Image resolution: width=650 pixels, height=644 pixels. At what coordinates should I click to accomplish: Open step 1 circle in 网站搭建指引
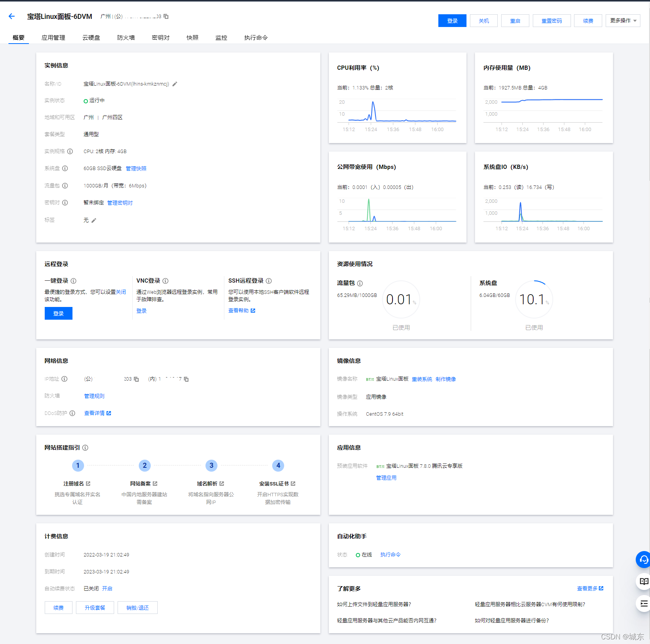(78, 465)
